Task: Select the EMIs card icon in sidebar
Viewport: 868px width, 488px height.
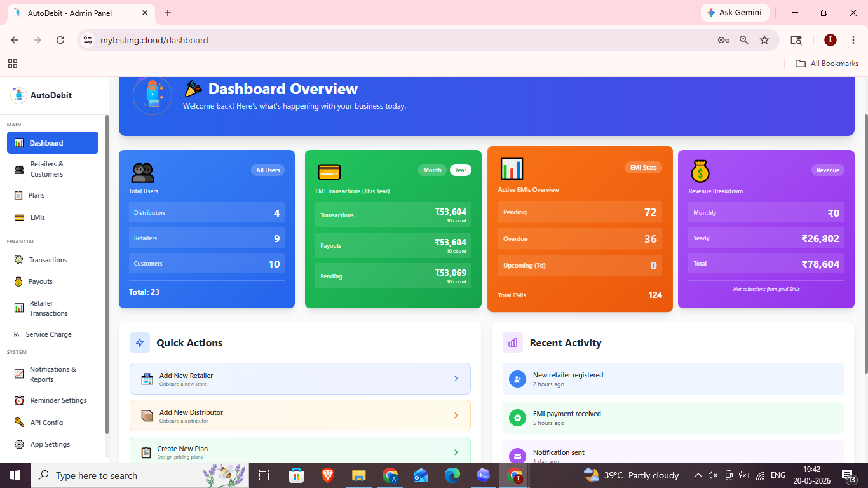Action: [x=19, y=217]
